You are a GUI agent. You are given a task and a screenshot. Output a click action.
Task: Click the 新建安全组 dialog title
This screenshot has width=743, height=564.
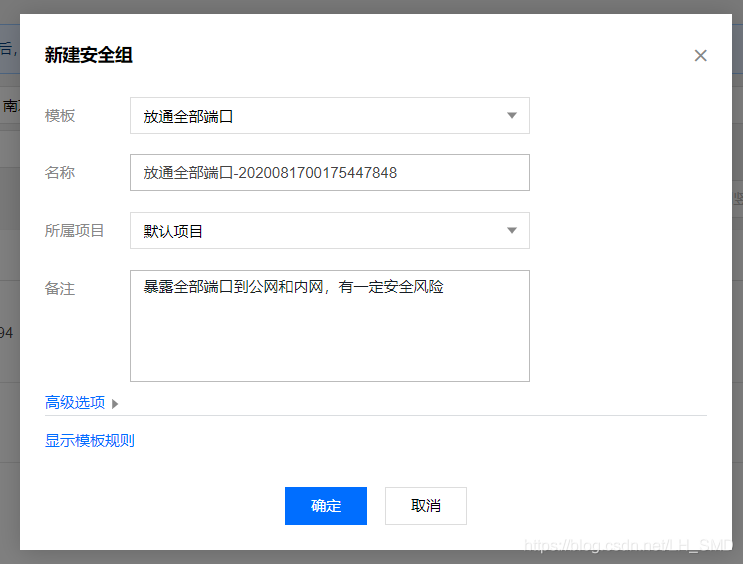(x=89, y=55)
